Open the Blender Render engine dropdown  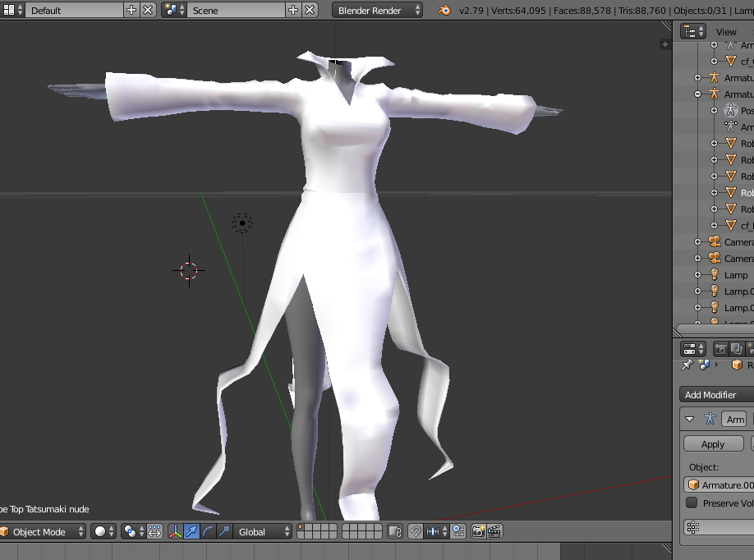click(378, 10)
